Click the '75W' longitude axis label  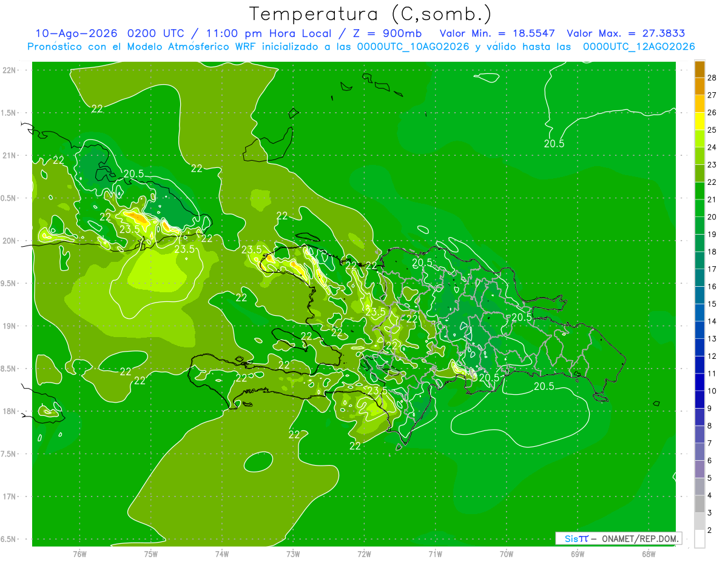point(151,554)
